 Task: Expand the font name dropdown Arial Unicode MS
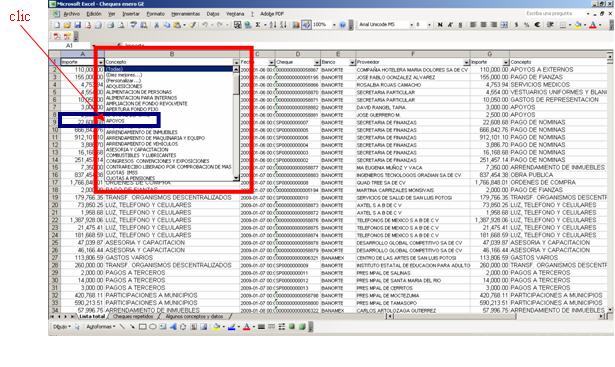tap(411, 25)
